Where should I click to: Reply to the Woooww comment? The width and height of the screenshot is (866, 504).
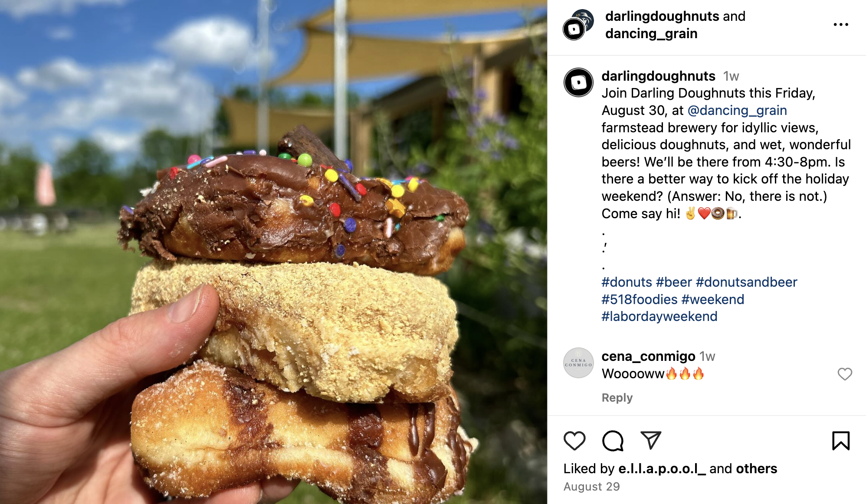[x=617, y=398]
